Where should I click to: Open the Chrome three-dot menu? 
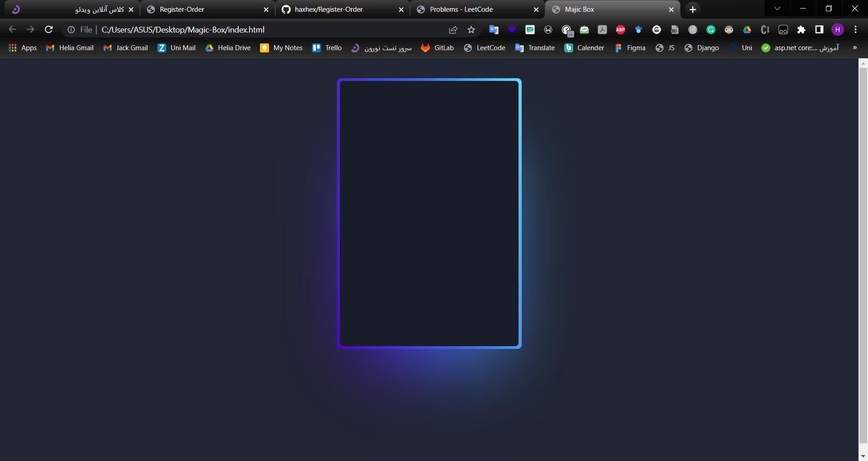[855, 29]
